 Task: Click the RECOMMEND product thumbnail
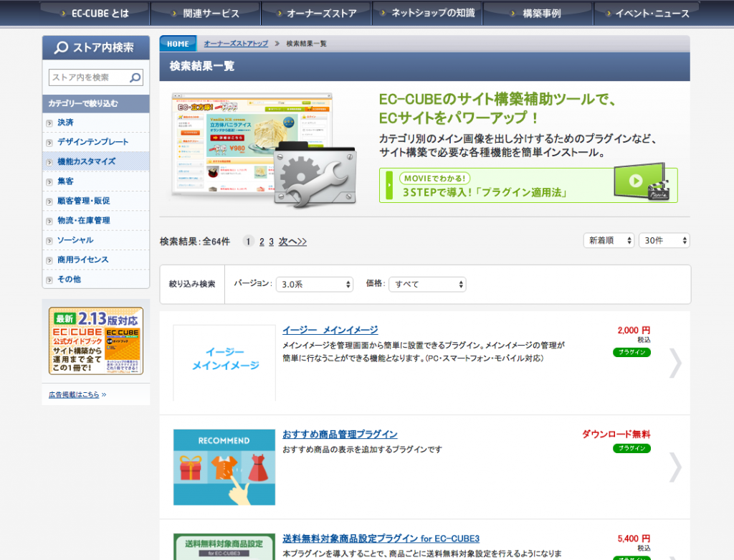pos(224,468)
